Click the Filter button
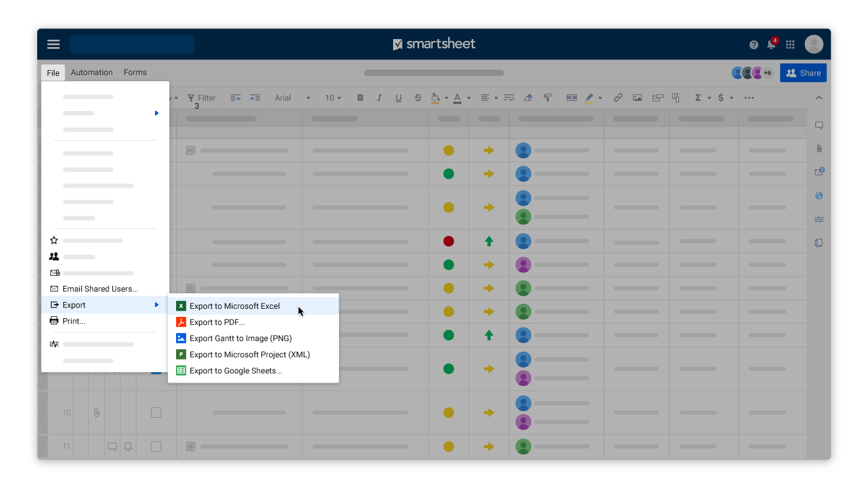The image size is (868, 488). click(202, 98)
